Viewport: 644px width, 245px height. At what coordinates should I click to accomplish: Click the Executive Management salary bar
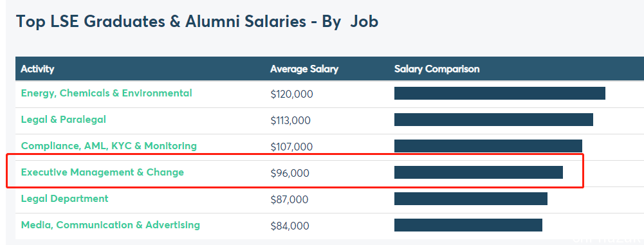479,172
